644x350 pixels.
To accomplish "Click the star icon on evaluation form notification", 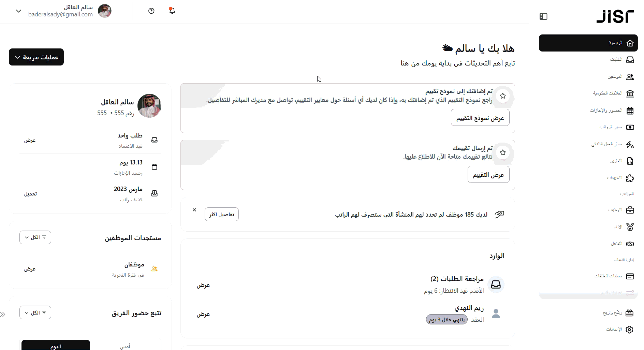I will click(x=502, y=96).
